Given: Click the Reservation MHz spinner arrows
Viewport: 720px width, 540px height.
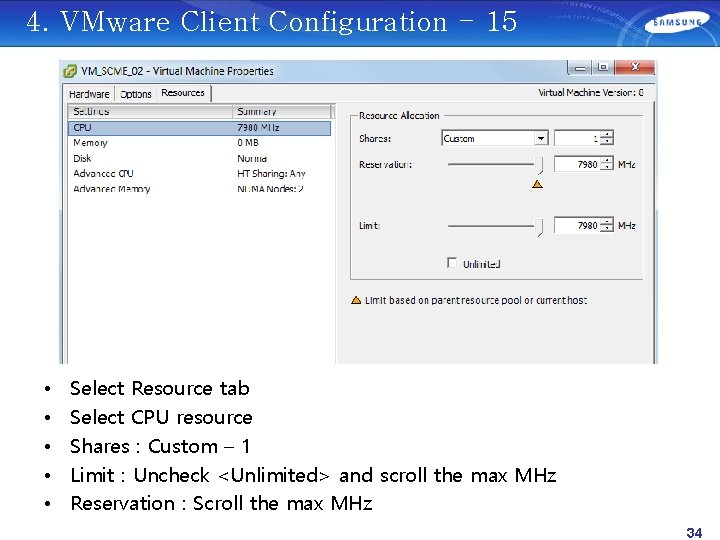Looking at the screenshot, I should coord(607,164).
